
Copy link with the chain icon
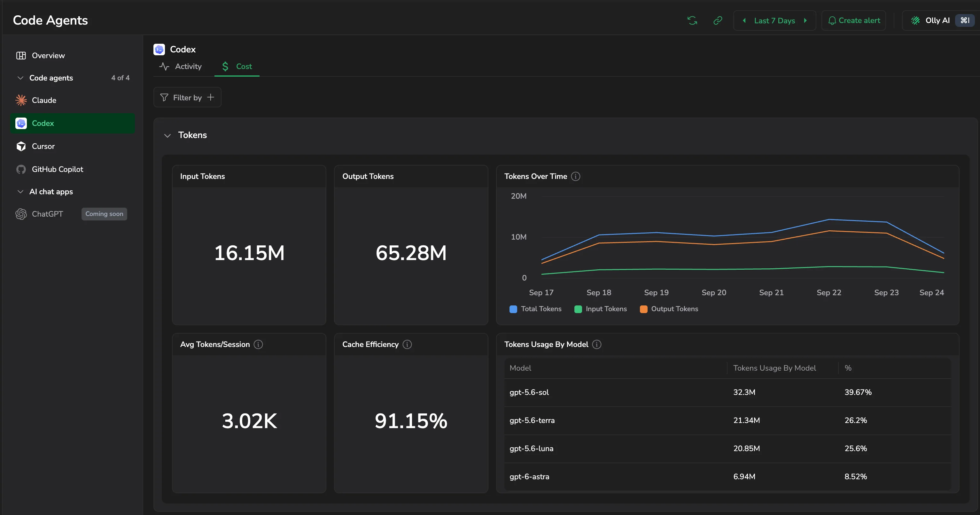click(718, 20)
